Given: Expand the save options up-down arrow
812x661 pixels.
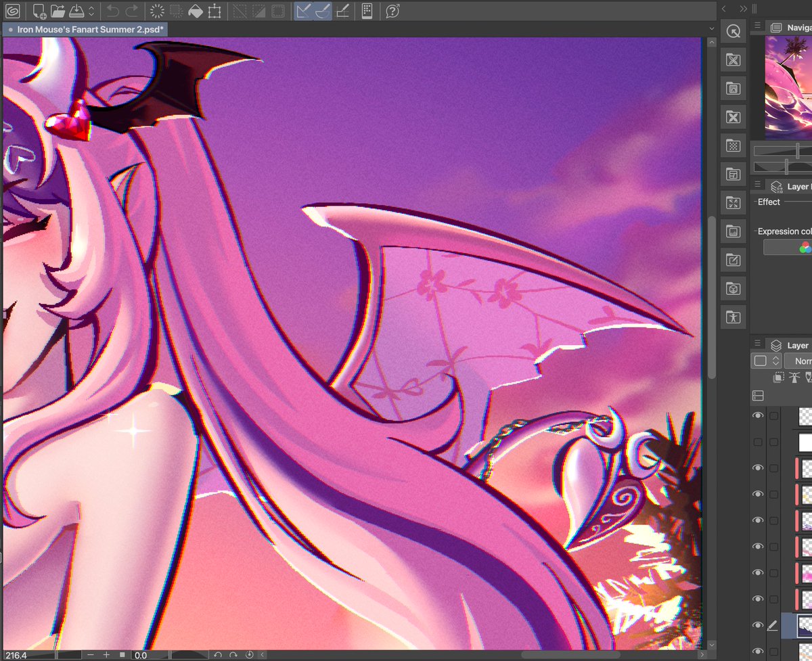Looking at the screenshot, I should (x=91, y=11).
